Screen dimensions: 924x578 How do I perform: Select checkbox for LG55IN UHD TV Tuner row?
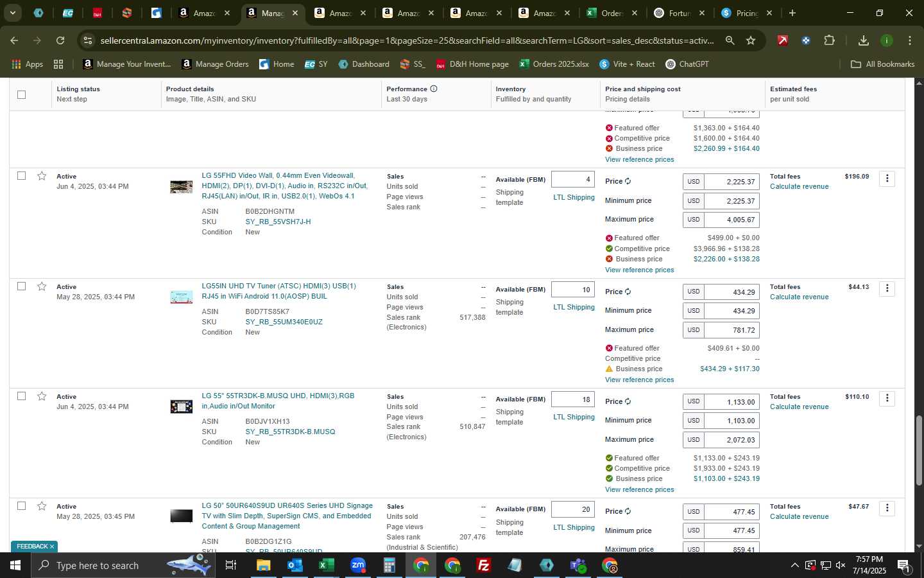[21, 286]
